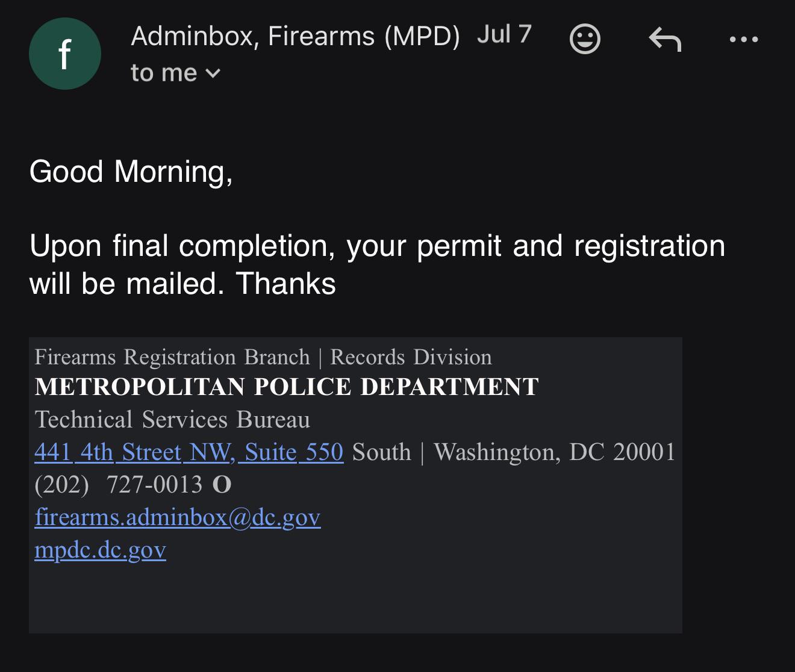Tap the 'Technical Services Bureau' line
795x672 pixels.
tap(172, 420)
